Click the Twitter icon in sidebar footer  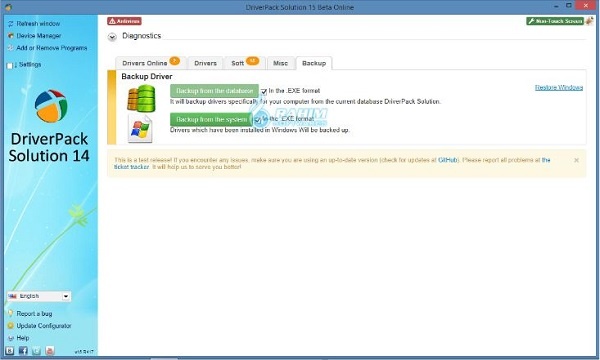click(36, 350)
